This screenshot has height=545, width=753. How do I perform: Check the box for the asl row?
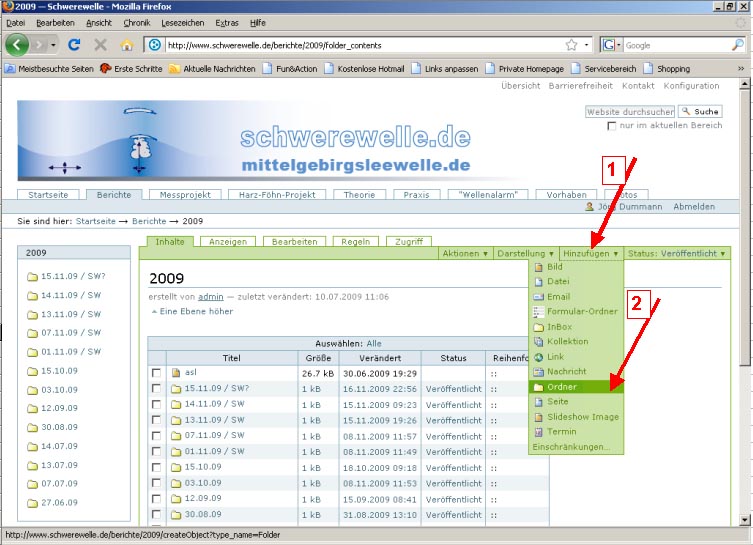[x=156, y=373]
